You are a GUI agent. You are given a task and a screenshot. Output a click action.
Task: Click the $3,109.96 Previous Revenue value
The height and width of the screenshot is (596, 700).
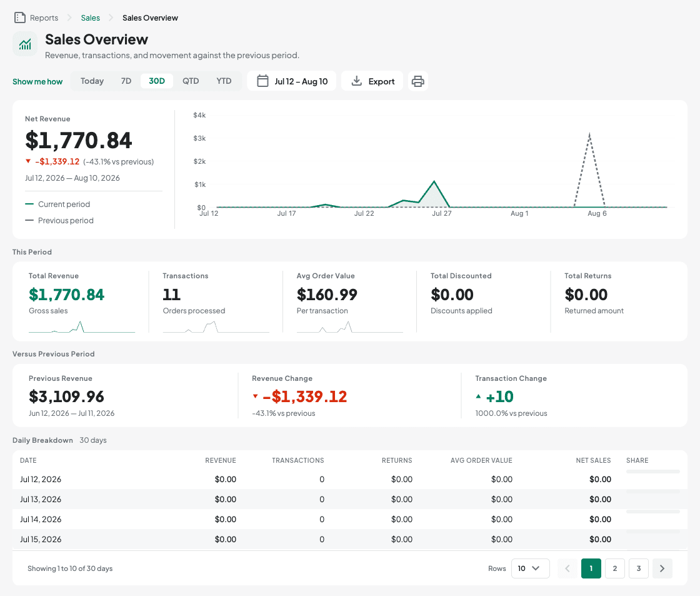pos(66,396)
